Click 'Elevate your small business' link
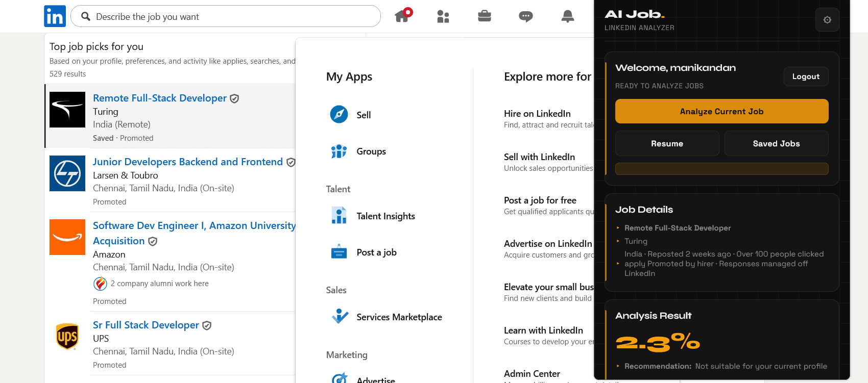The image size is (868, 383). click(549, 287)
